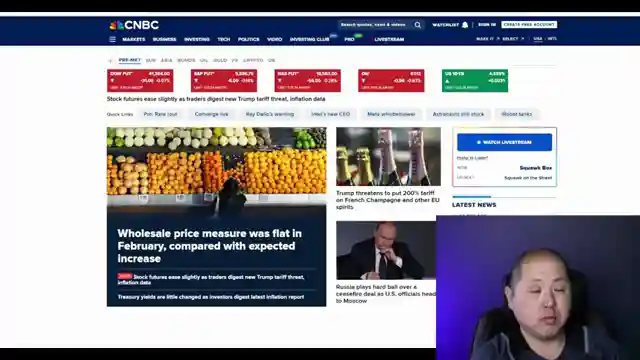Click the watchlist bell icon

point(465,25)
